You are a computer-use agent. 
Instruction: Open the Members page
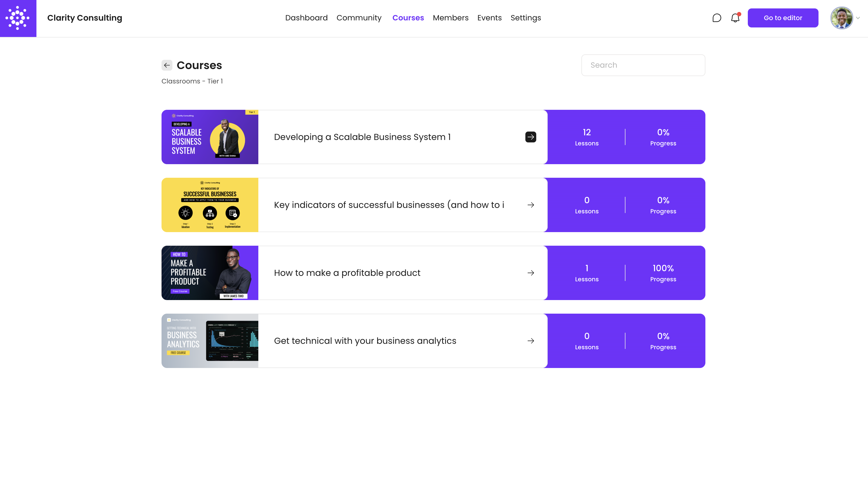[x=451, y=18]
